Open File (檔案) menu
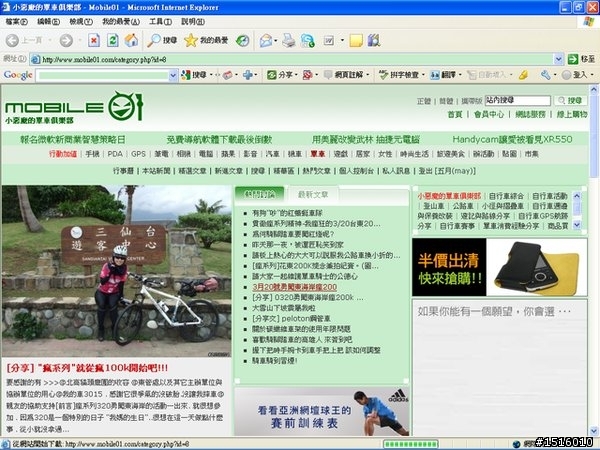The image size is (600, 450). click(x=16, y=22)
